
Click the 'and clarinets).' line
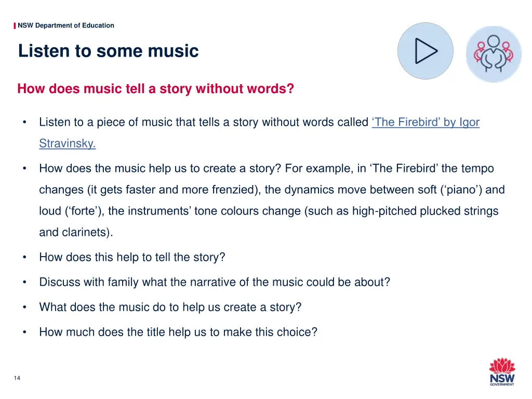76,232
